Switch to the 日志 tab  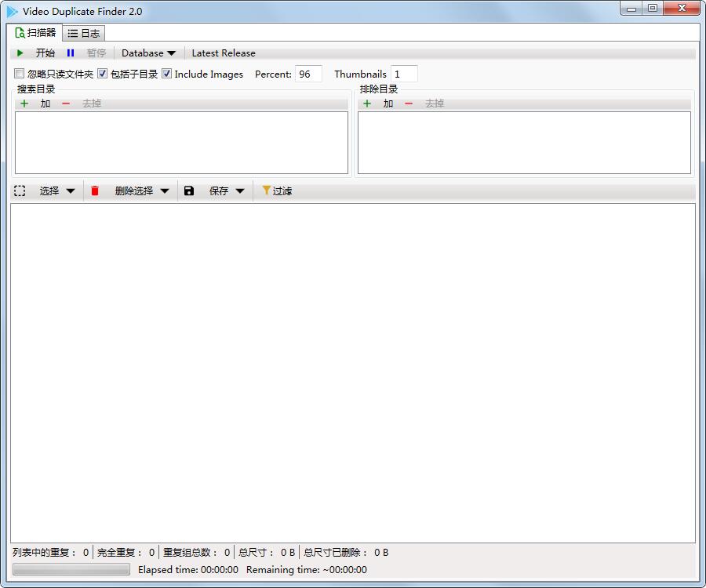(84, 33)
